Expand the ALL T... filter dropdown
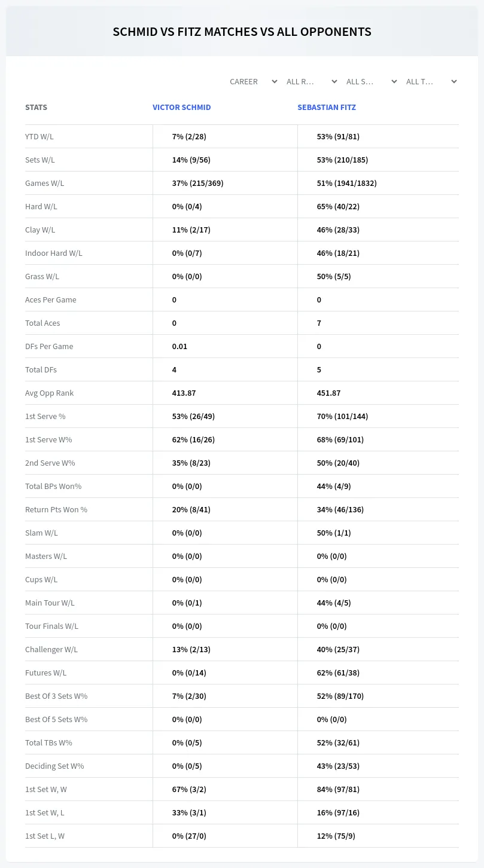The height and width of the screenshot is (868, 484). pos(431,81)
